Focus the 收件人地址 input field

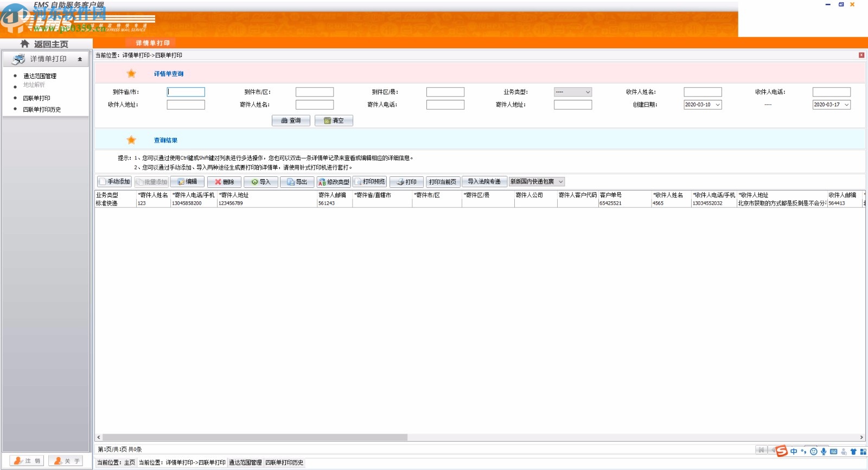tap(186, 105)
